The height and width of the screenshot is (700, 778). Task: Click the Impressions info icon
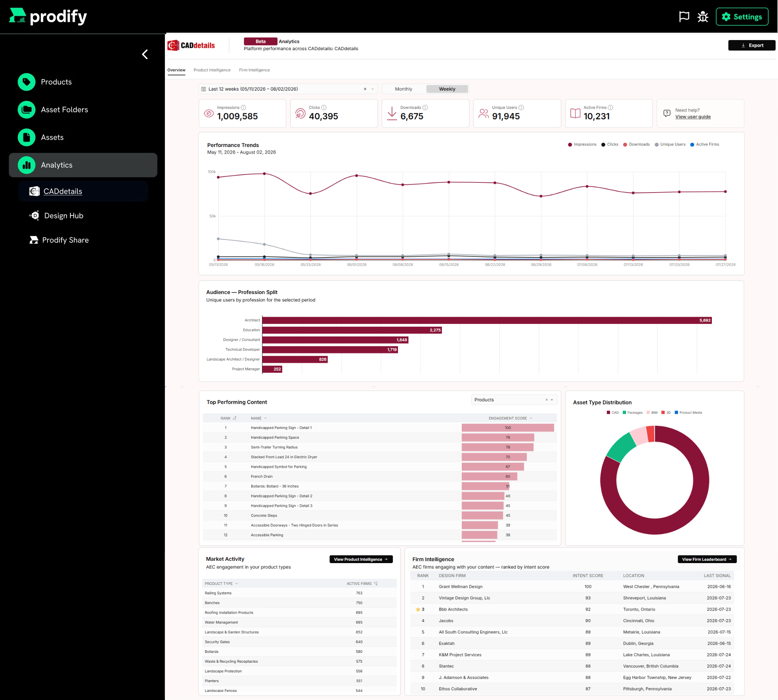(244, 107)
